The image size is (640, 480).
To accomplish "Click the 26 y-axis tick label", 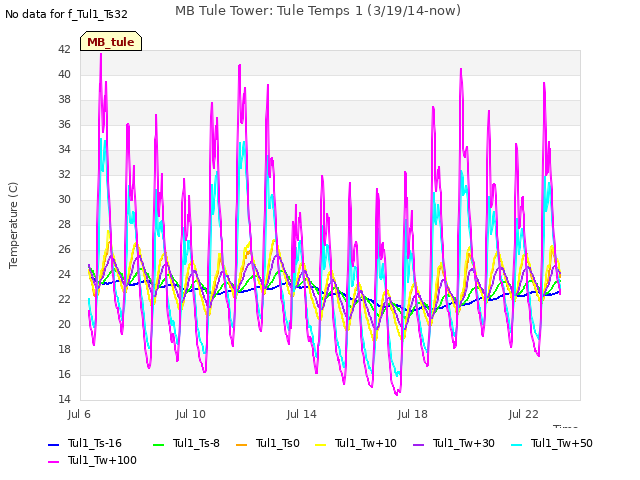I will (64, 249).
